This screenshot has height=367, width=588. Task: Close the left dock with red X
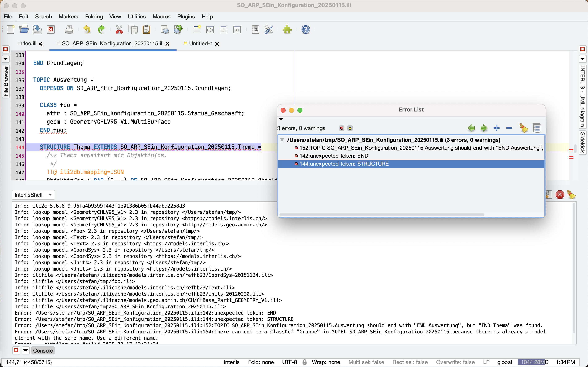pyautogui.click(x=5, y=49)
